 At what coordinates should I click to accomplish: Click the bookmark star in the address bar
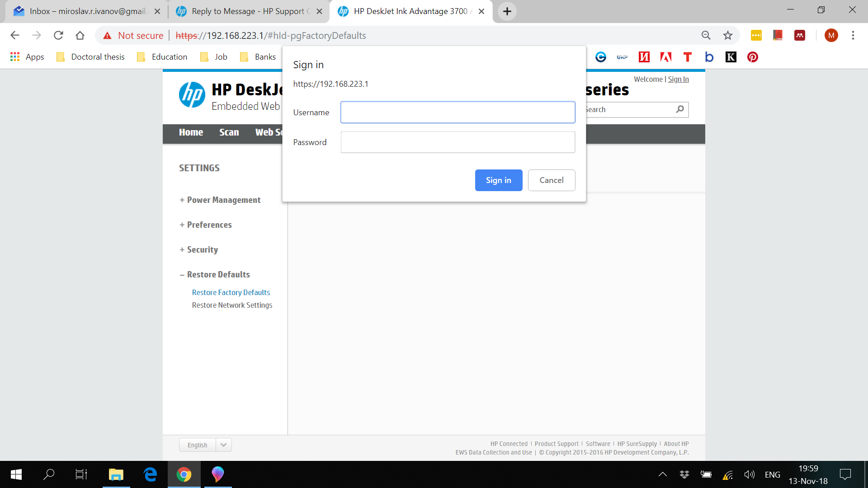(x=727, y=35)
